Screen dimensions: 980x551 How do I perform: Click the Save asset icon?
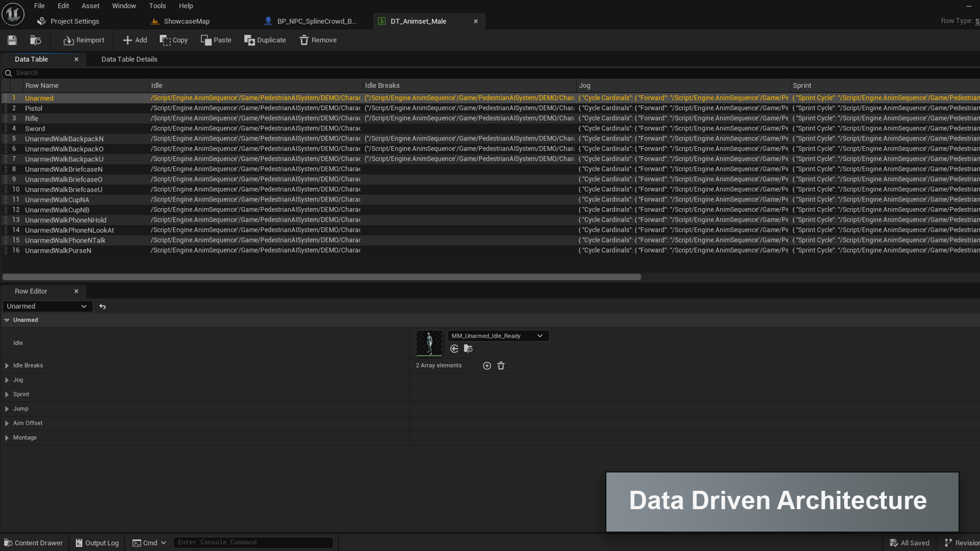pos(12,40)
